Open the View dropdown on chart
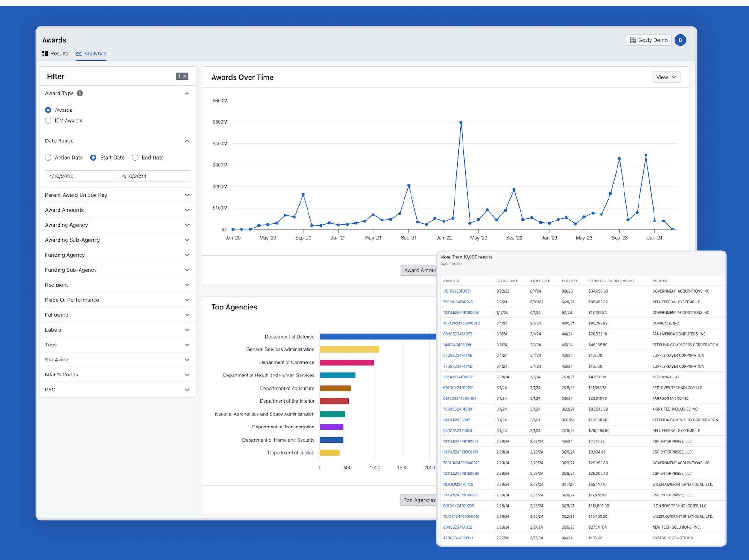The image size is (749, 560). click(666, 77)
